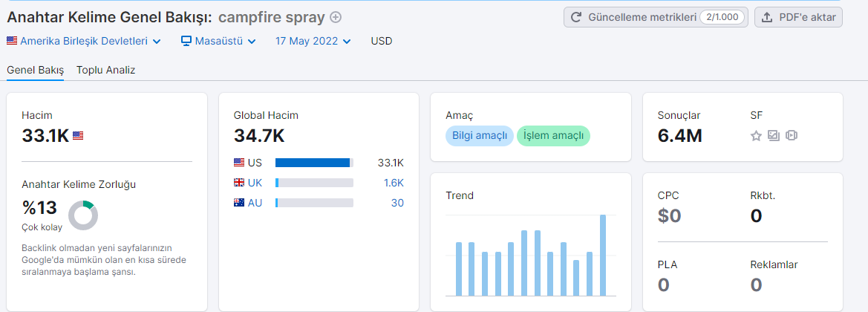Click the 33.1K Hacim value
The image size is (868, 312).
click(45, 136)
